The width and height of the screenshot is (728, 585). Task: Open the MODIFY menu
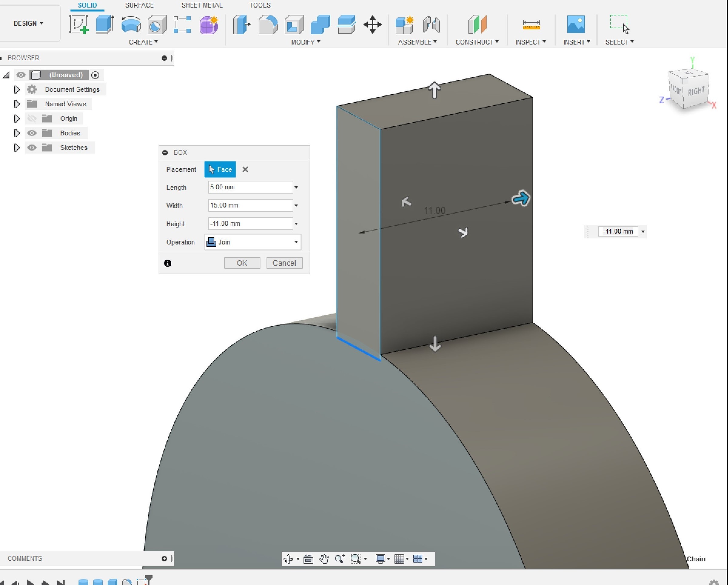(x=306, y=42)
